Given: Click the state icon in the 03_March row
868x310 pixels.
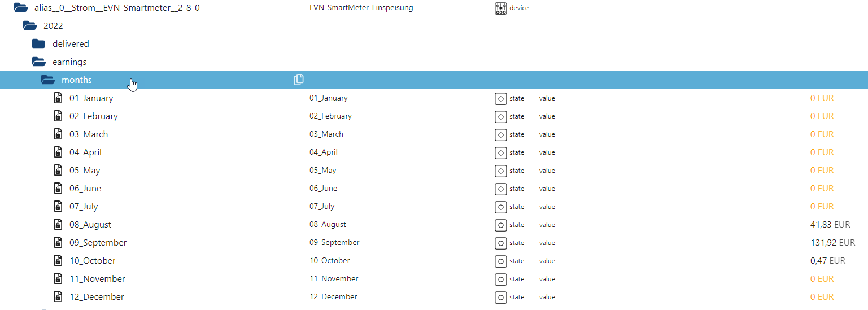Looking at the screenshot, I should (500, 134).
